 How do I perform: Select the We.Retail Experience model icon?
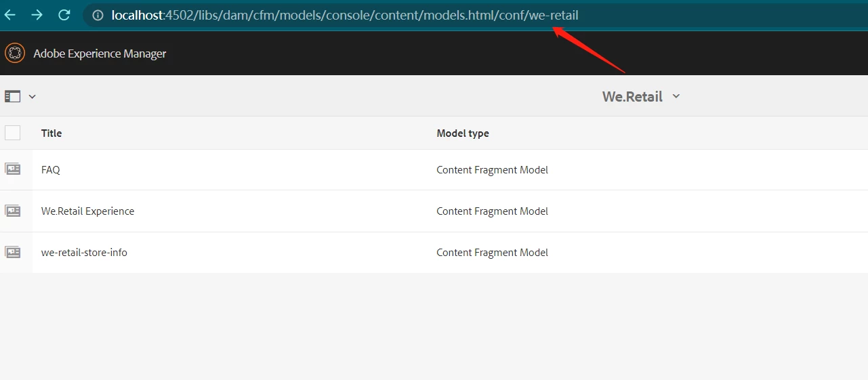click(12, 211)
